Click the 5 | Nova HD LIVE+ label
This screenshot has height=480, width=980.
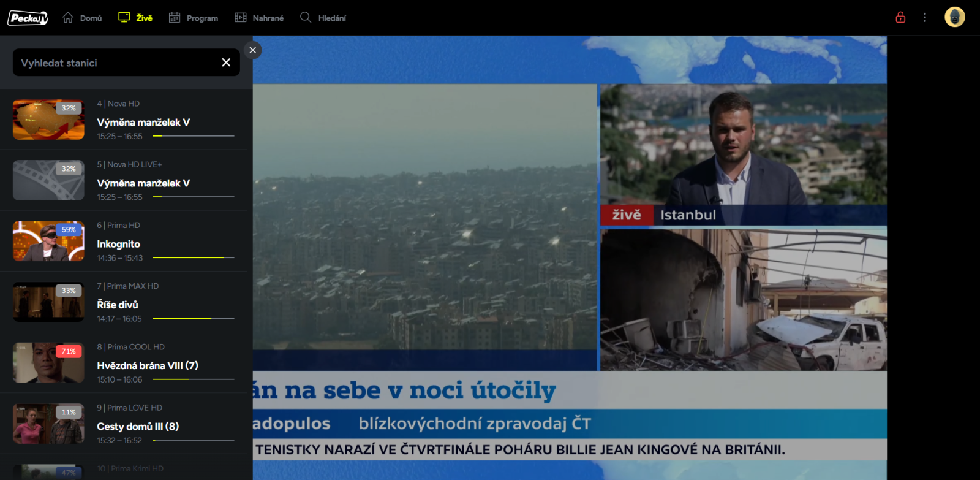(129, 164)
